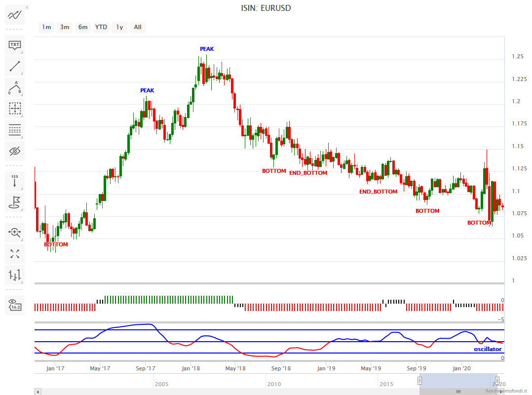532x395 pixels.
Task: Toggle the current price indicator
Action: [15, 306]
